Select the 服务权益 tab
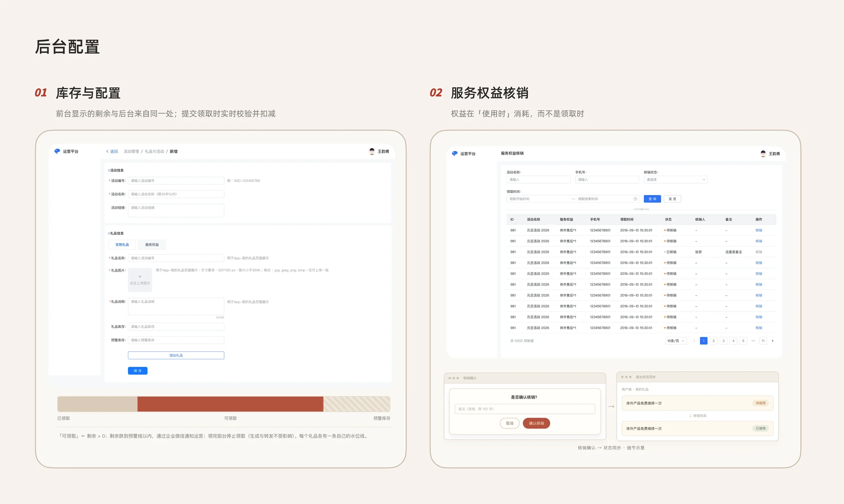This screenshot has width=844, height=504. click(x=152, y=245)
